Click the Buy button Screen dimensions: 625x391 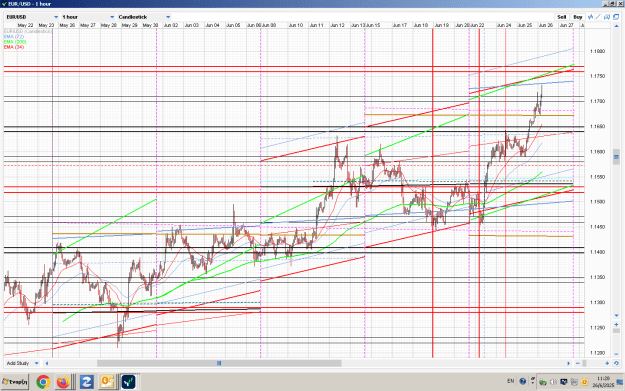[578, 17]
